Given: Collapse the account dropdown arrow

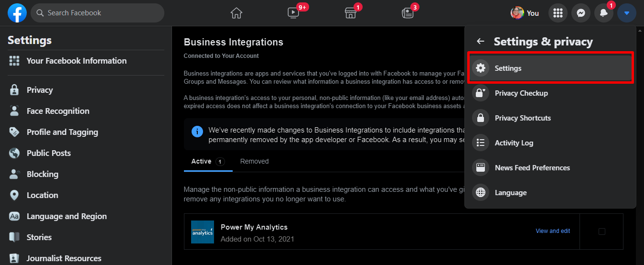Looking at the screenshot, I should tap(626, 13).
